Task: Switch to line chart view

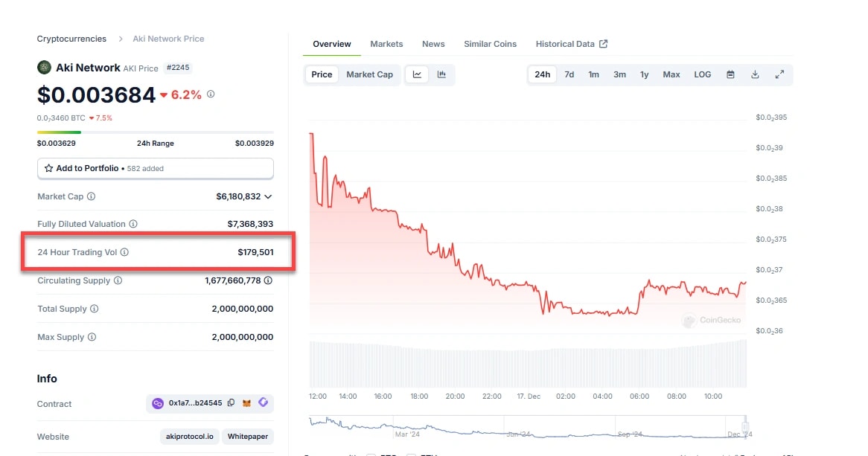Action: [417, 74]
